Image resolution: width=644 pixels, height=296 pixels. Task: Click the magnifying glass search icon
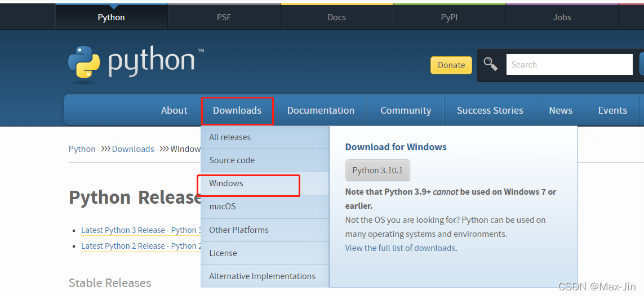point(490,64)
